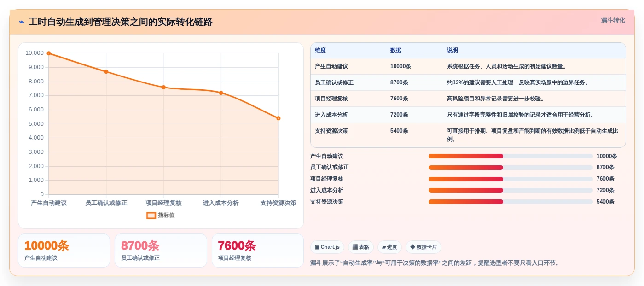
Task: Click the 员工确认或修正 progress bar
Action: [511, 168]
